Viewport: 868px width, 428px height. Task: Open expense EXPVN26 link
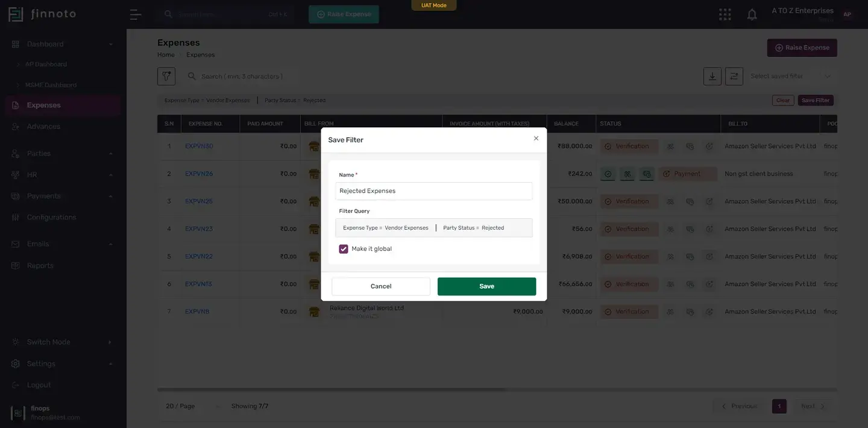[x=199, y=174]
